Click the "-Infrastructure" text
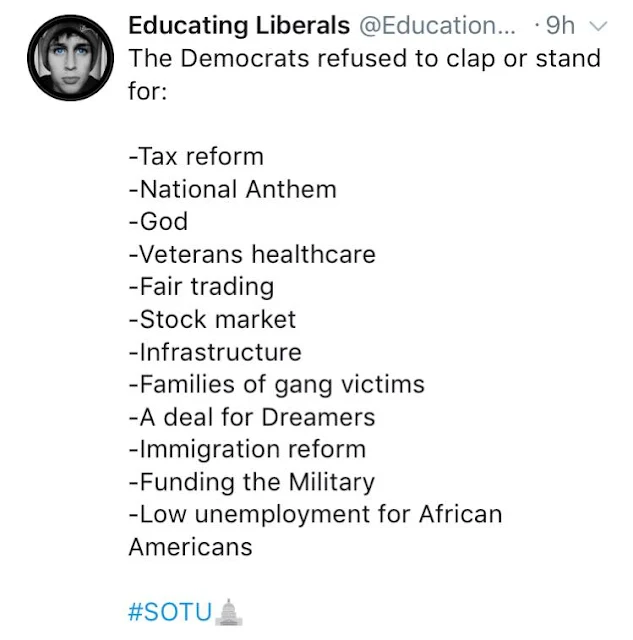 click(214, 352)
